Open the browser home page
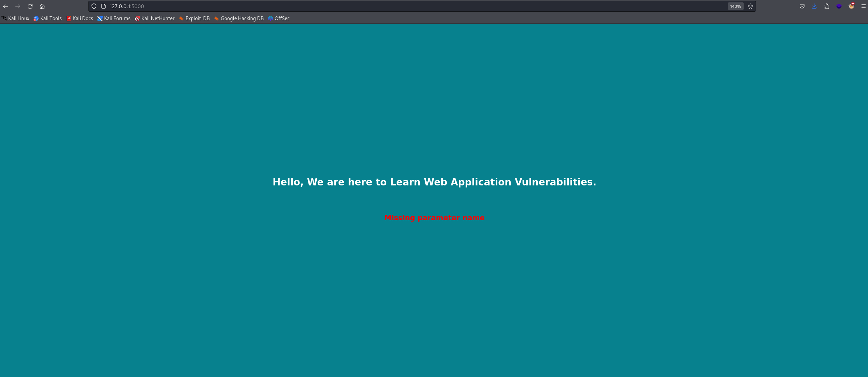 point(42,6)
